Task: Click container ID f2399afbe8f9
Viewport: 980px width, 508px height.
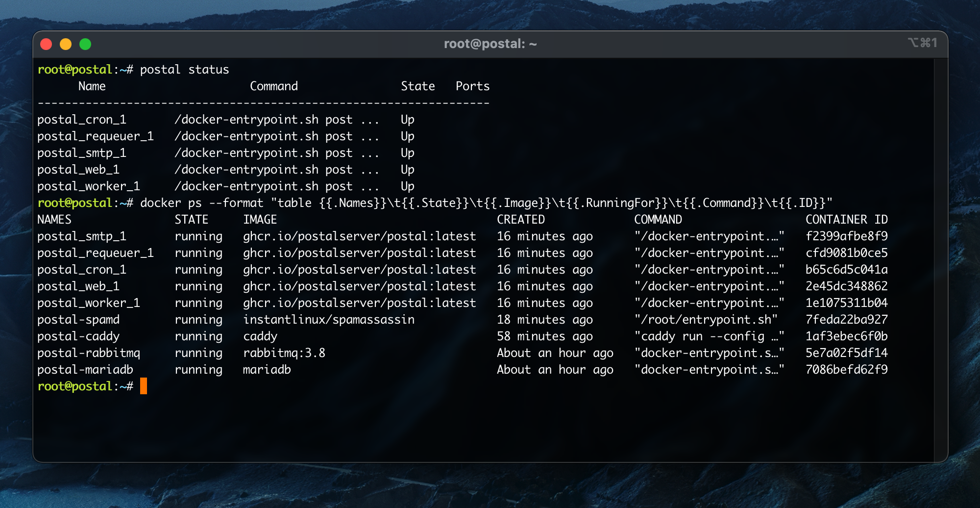Action: pos(846,236)
